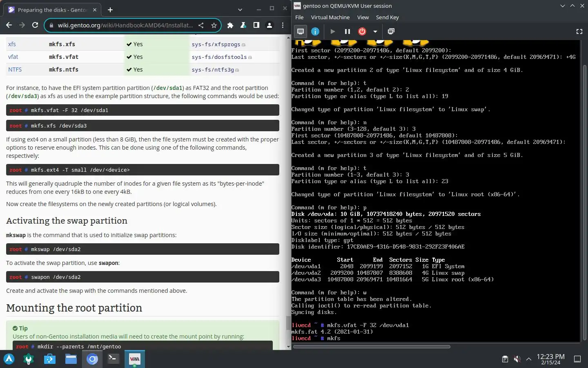Bookmark this page with the star icon

pos(214,25)
